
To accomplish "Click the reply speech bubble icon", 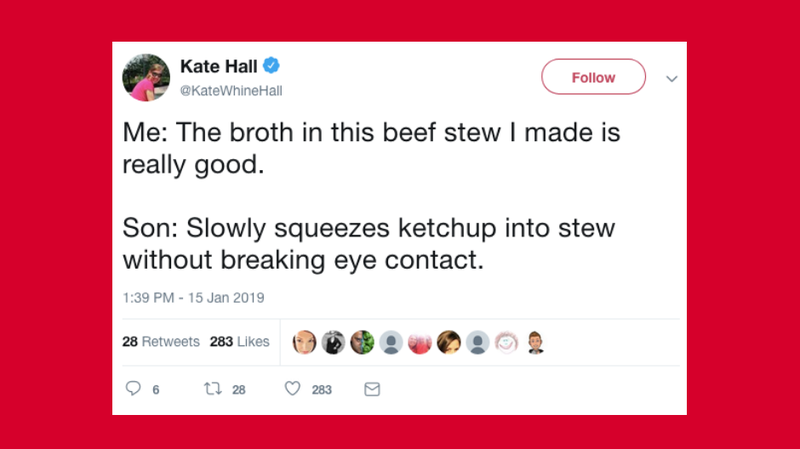I will pyautogui.click(x=133, y=390).
